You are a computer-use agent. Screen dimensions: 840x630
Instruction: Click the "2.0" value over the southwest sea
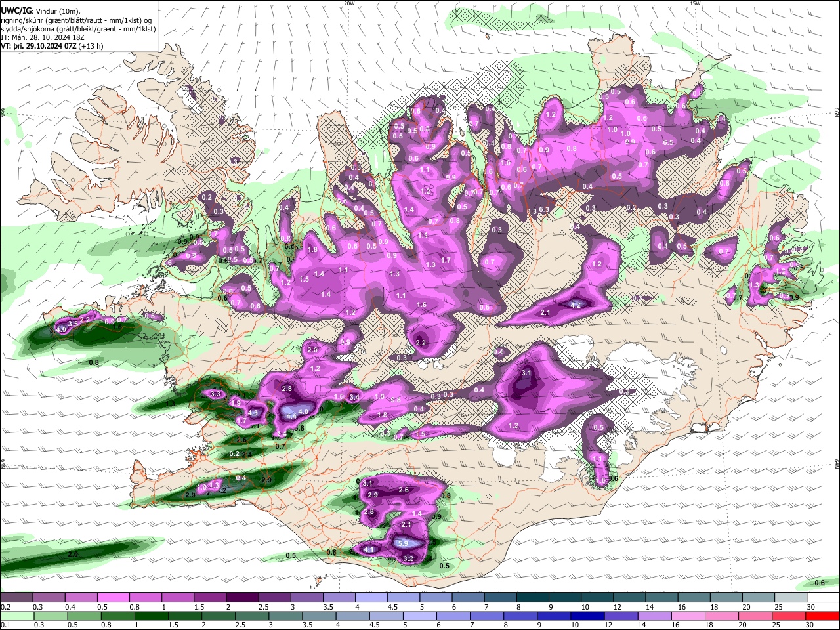(x=73, y=555)
